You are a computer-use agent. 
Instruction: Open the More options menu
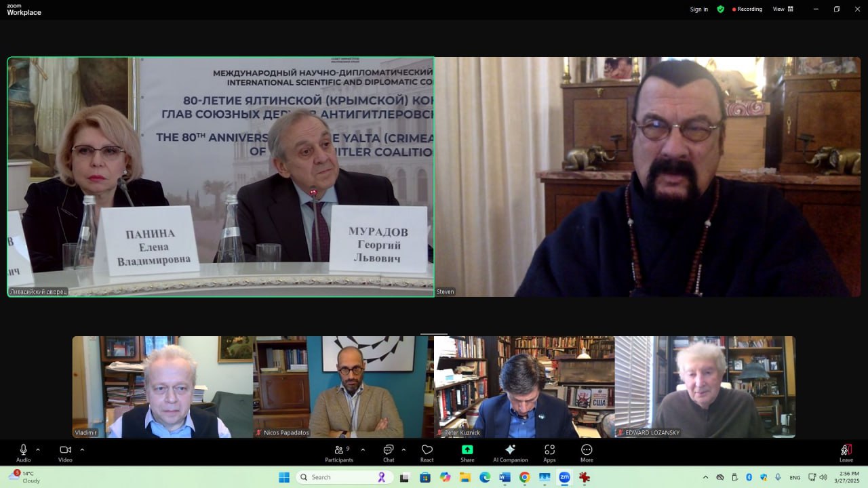(587, 452)
